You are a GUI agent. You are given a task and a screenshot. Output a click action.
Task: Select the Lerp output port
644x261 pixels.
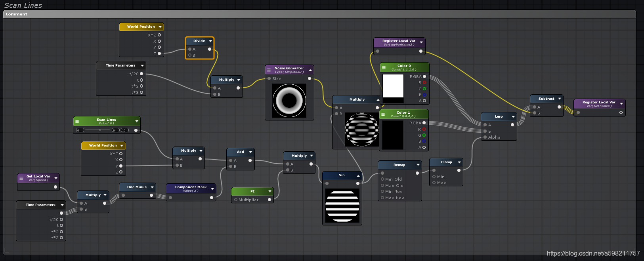click(512, 125)
